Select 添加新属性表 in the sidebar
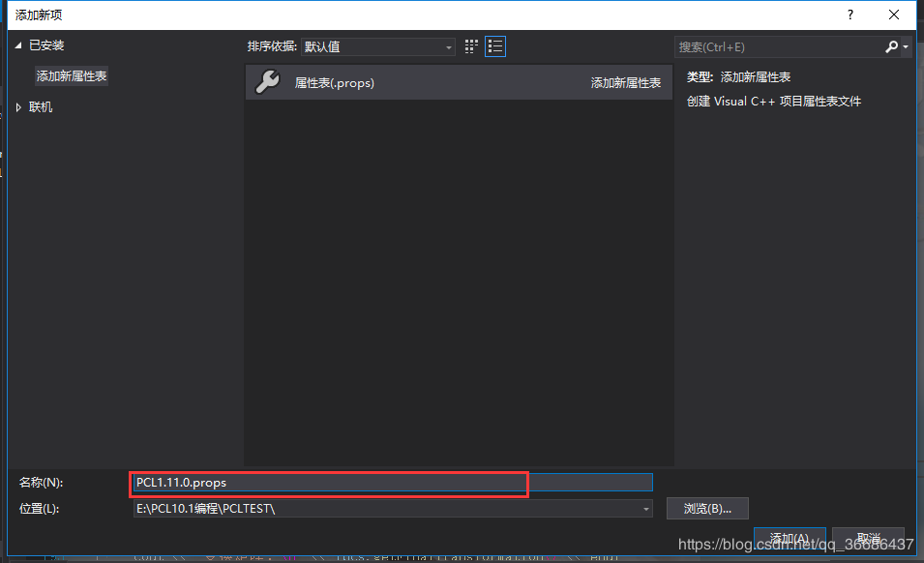Image resolution: width=924 pixels, height=563 pixels. (x=71, y=74)
